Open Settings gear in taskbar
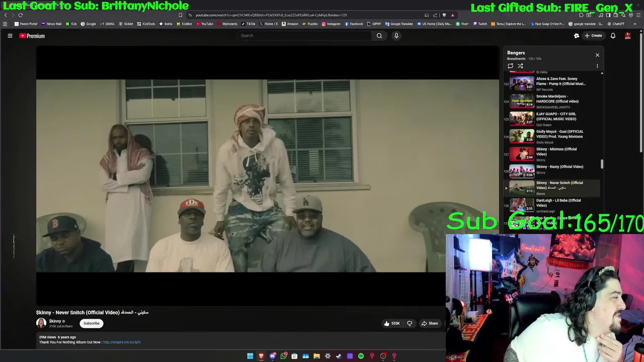 328,356
